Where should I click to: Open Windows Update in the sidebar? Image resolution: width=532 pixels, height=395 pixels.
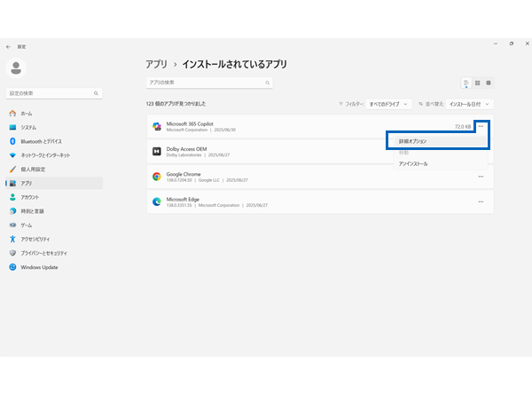pos(54,267)
